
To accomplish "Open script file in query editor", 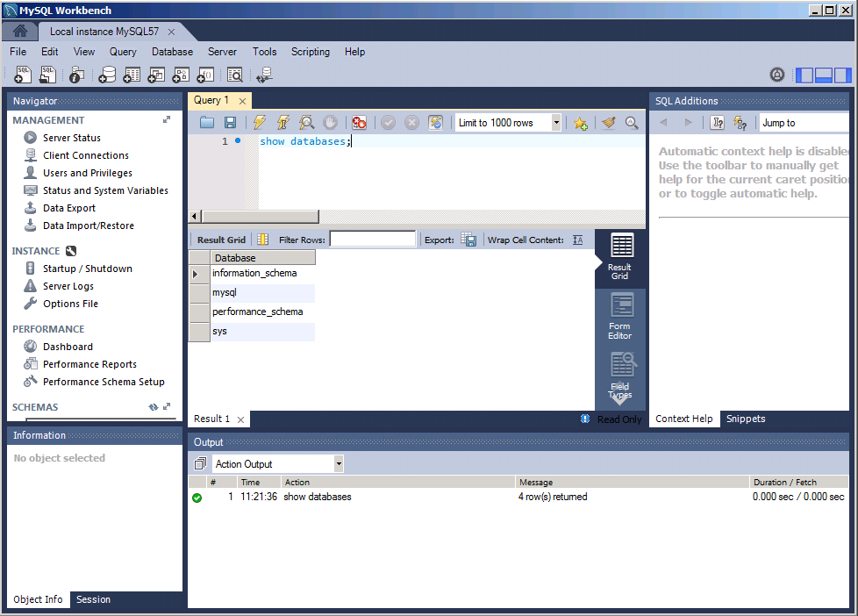I will (207, 123).
